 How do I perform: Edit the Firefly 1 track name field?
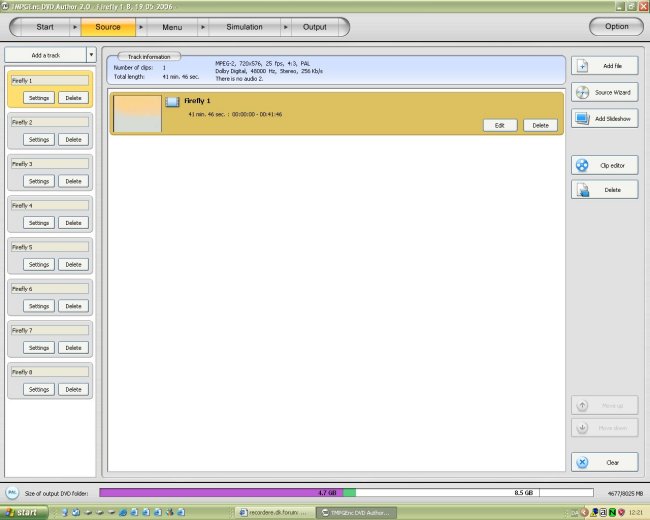[50, 80]
